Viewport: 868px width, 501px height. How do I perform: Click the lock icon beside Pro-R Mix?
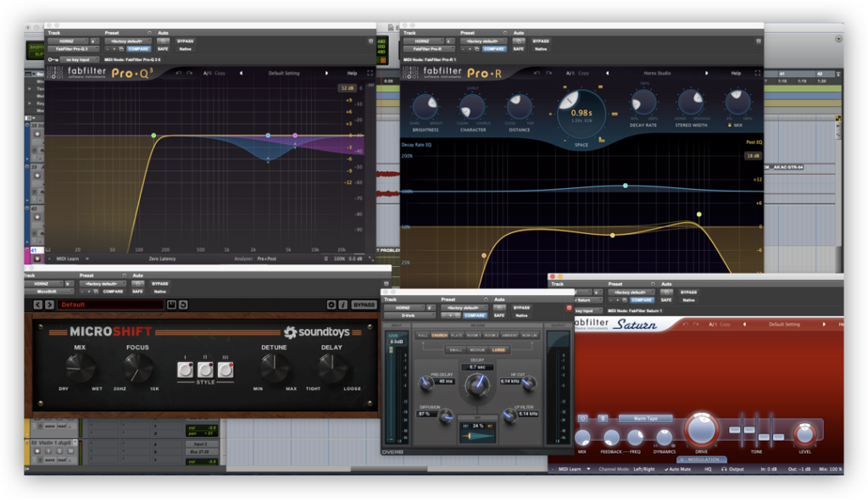point(730,125)
